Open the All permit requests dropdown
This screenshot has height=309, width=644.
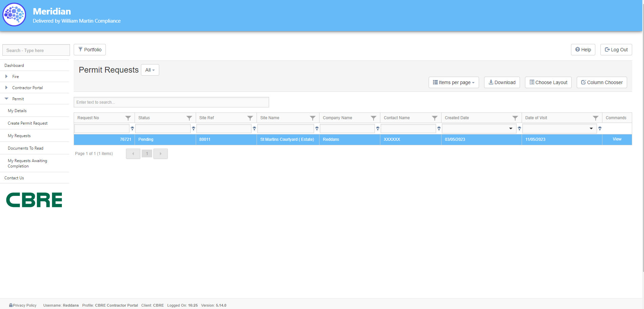coord(150,70)
